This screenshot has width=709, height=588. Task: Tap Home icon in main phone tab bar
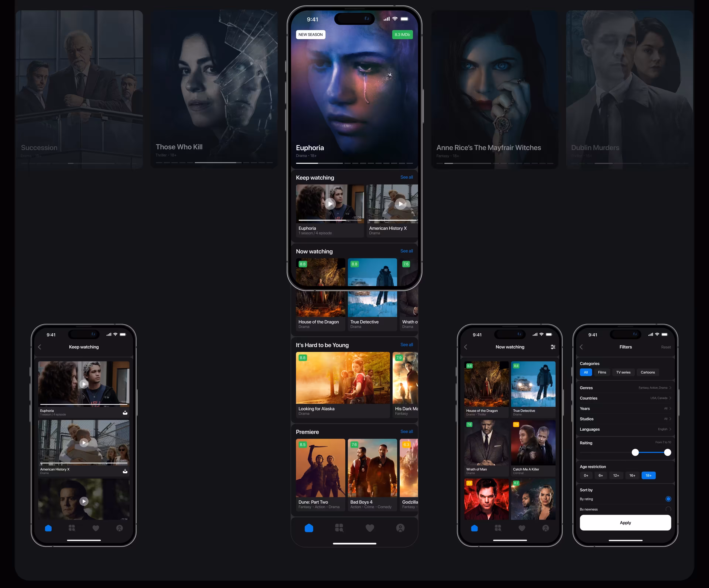[309, 528]
